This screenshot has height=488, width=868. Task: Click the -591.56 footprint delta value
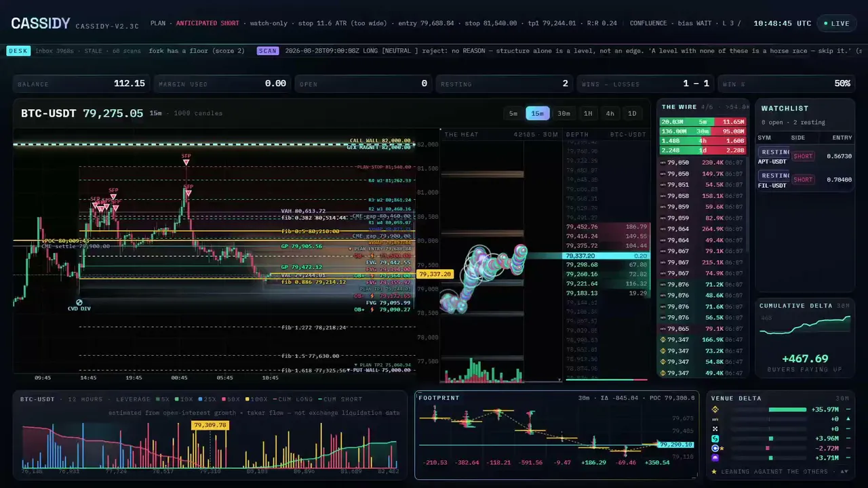[530, 462]
